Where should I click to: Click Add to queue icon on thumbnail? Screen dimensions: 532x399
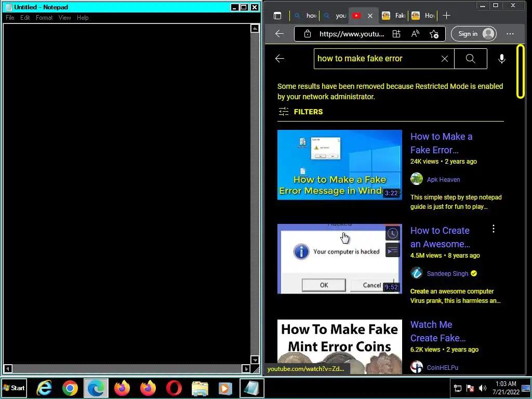pos(393,251)
